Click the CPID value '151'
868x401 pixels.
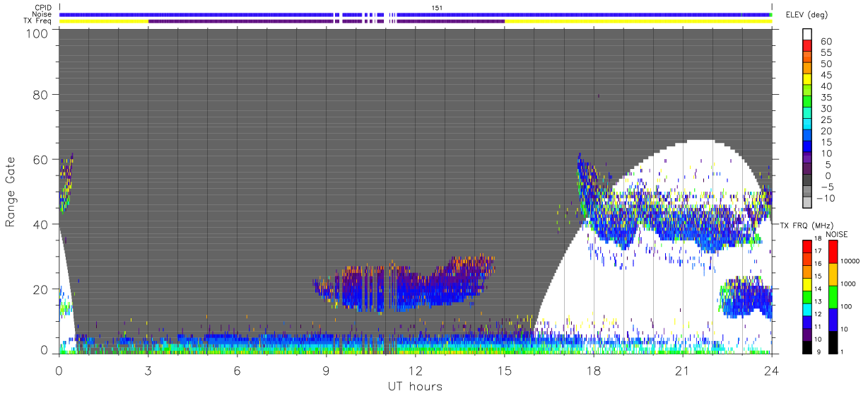click(x=436, y=8)
